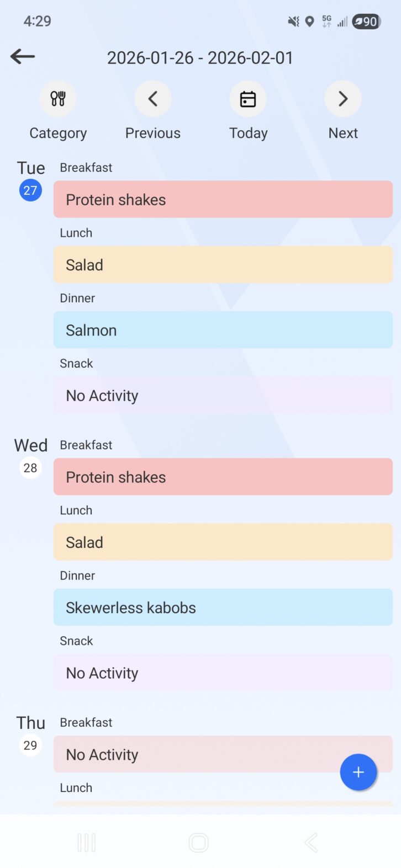Image resolution: width=401 pixels, height=868 pixels.
Task: Tap the back arrow icon
Action: (x=23, y=56)
